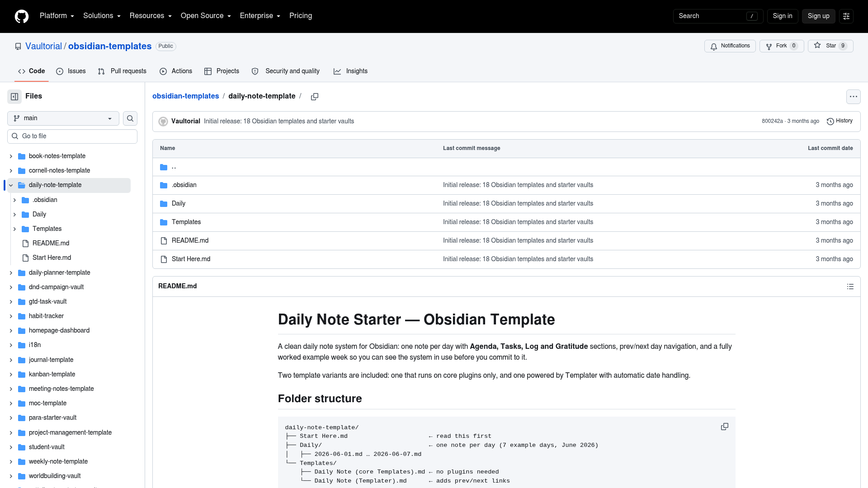The height and width of the screenshot is (488, 868).
Task: Open the commit History
Action: [x=840, y=121]
